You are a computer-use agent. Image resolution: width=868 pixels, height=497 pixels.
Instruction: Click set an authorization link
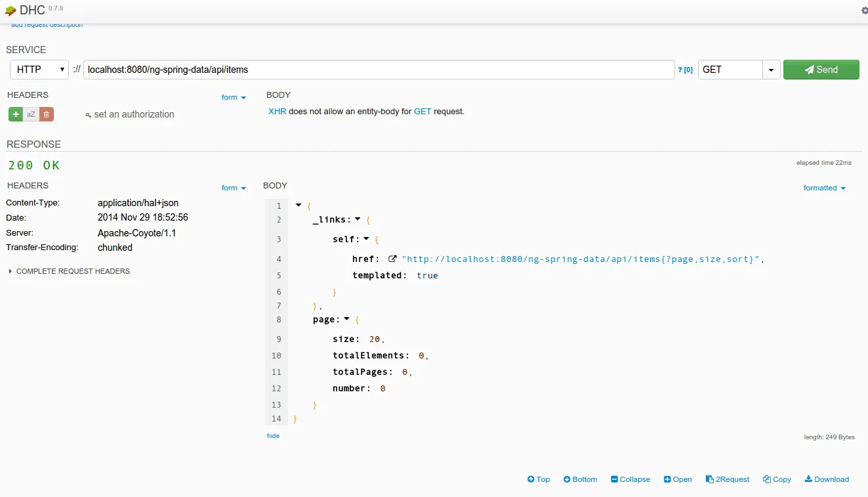coord(130,114)
